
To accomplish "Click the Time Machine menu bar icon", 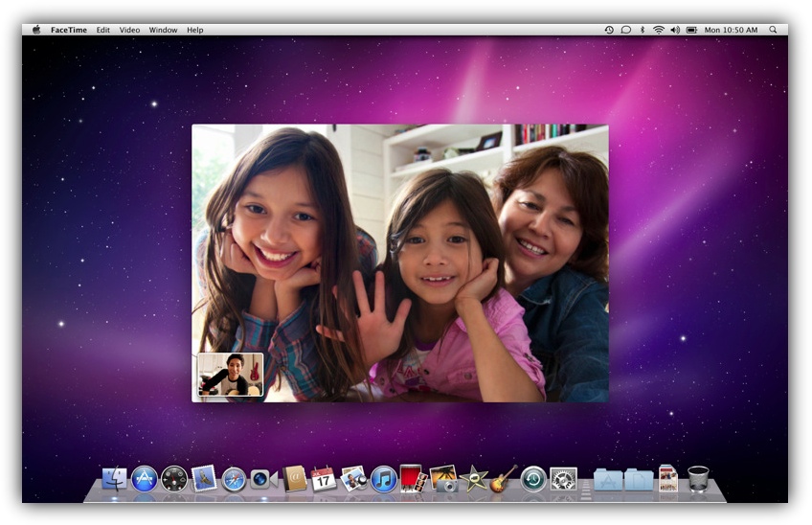I will 609,30.
